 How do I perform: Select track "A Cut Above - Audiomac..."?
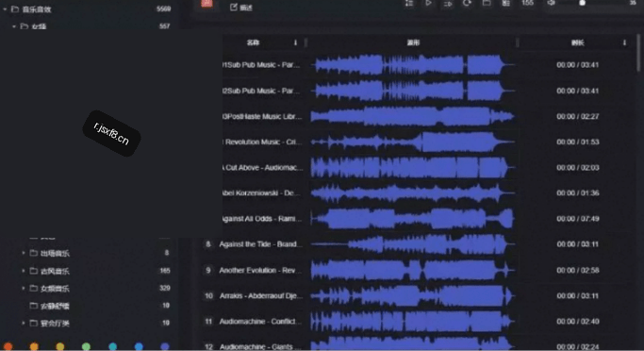coord(263,168)
